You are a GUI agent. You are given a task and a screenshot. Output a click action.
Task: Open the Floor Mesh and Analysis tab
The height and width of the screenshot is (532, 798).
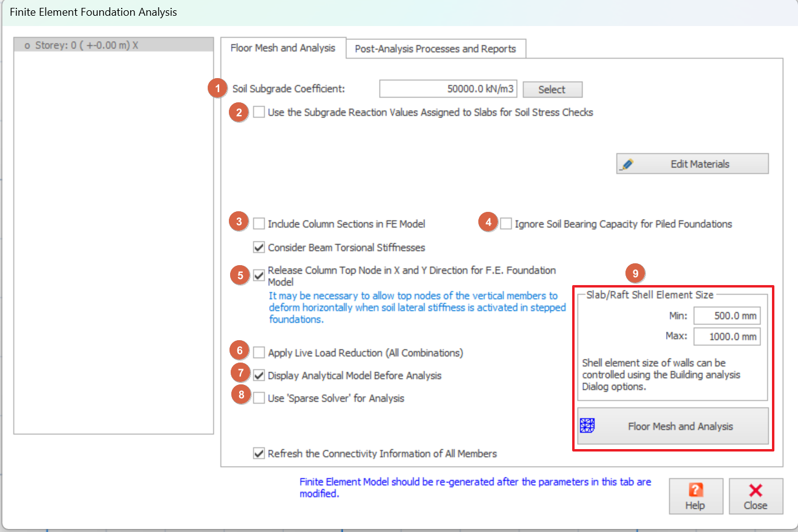click(x=283, y=48)
